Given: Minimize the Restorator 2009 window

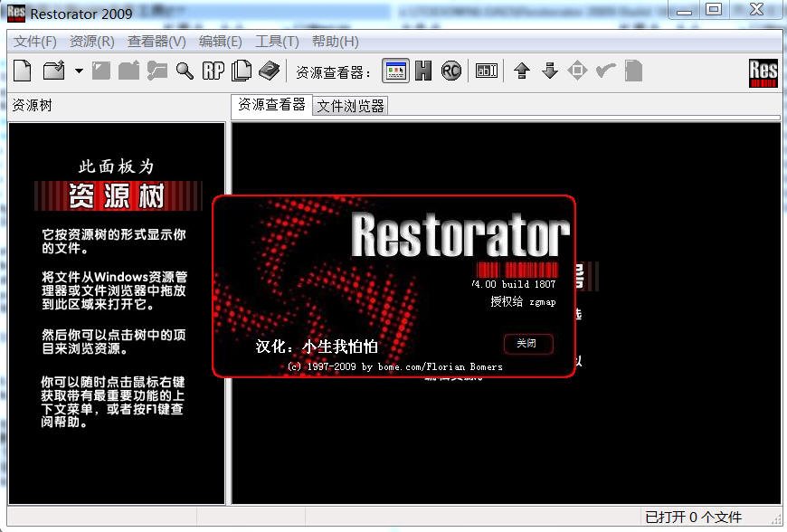Looking at the screenshot, I should point(684,10).
